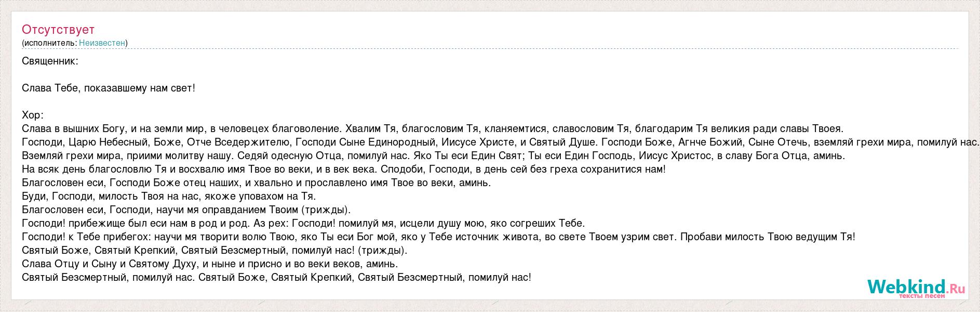Click the 'Священник:' heading line

50,61
